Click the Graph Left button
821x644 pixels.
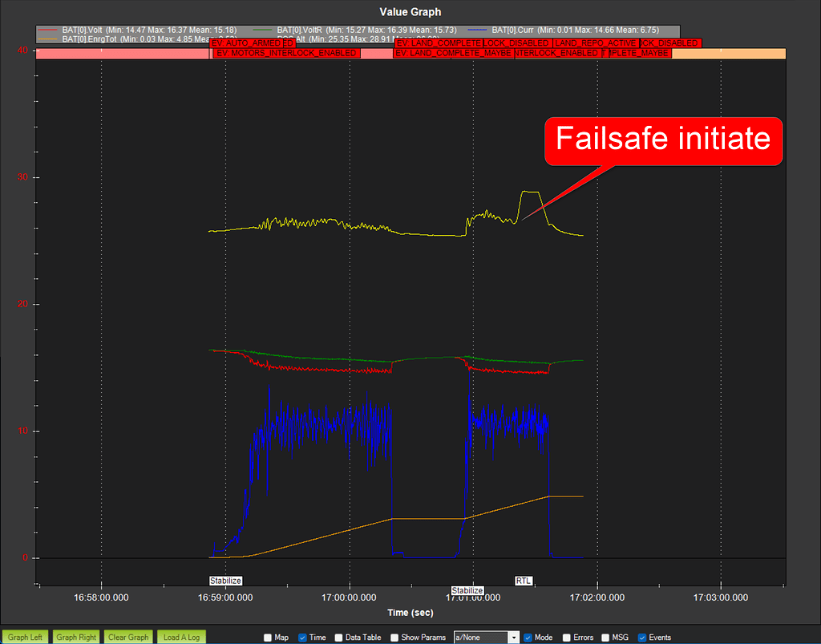coord(25,637)
